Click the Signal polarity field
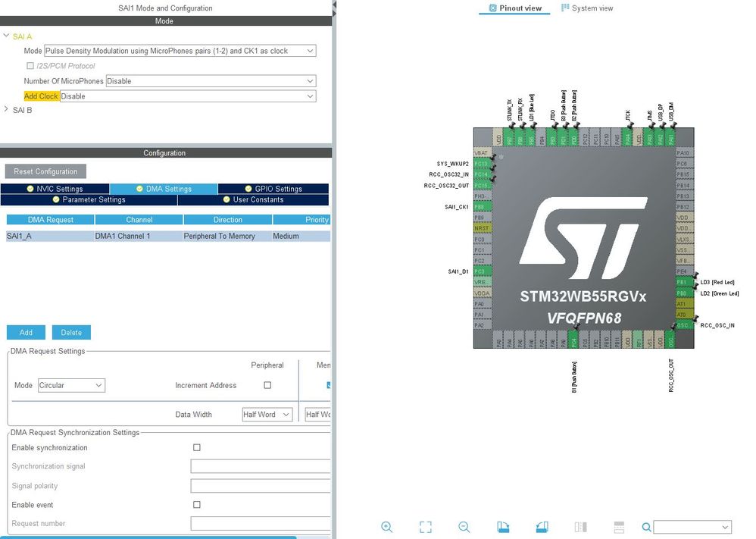Viewport: 756px width, 539px height. pyautogui.click(x=261, y=485)
